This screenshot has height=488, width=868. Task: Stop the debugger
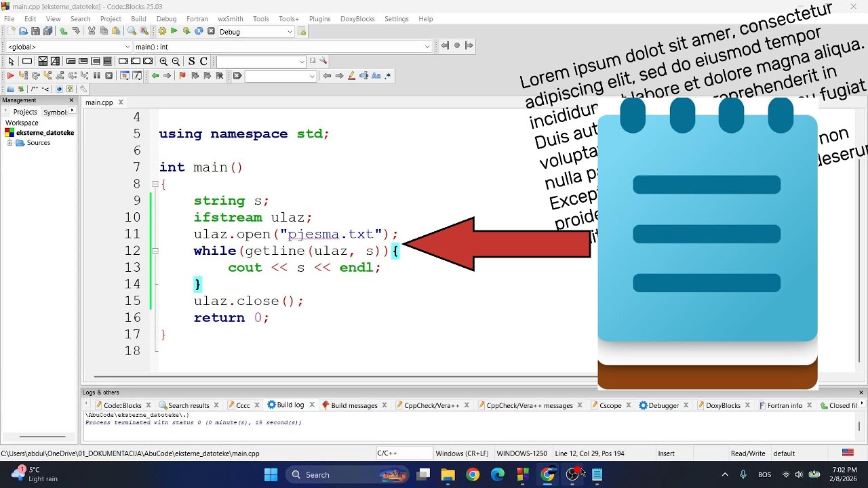click(x=108, y=75)
